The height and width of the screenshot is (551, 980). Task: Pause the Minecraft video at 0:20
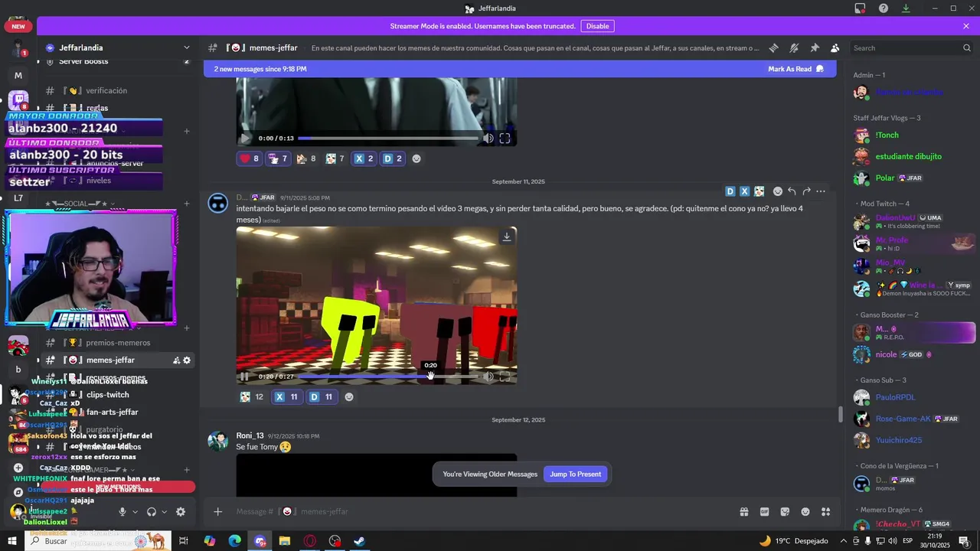[x=244, y=377]
